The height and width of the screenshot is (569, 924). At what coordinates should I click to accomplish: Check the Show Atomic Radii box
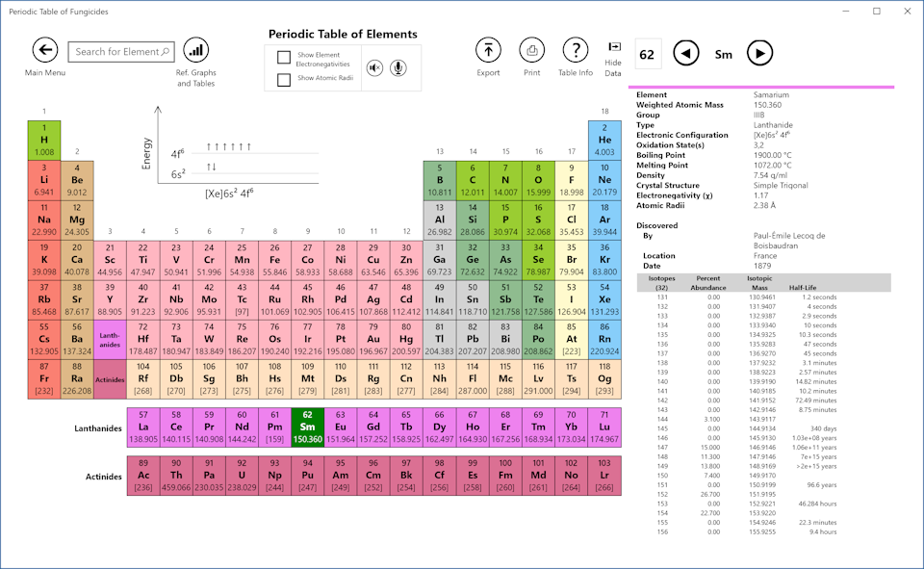point(284,80)
